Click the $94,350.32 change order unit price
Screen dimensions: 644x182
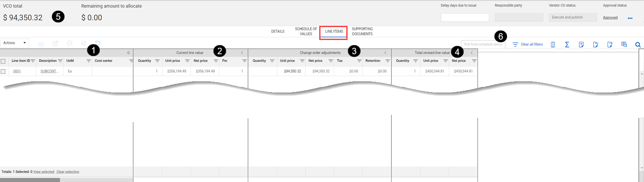[292, 71]
